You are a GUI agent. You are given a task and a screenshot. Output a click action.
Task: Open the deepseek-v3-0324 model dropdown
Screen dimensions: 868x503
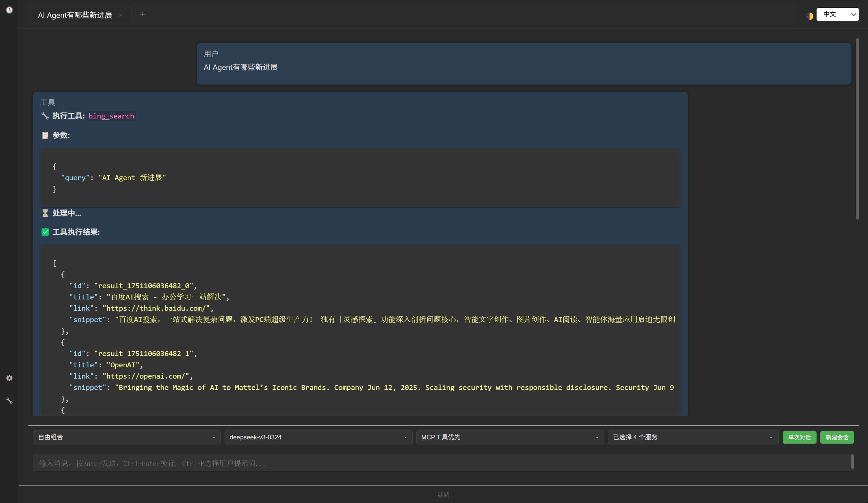(318, 437)
